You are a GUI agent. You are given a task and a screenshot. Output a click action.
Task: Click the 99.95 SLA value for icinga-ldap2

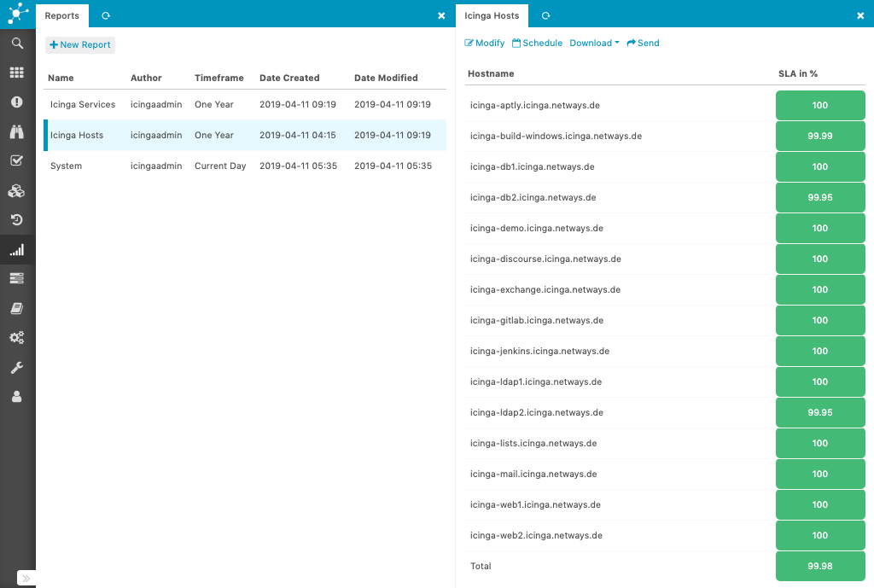coord(820,412)
